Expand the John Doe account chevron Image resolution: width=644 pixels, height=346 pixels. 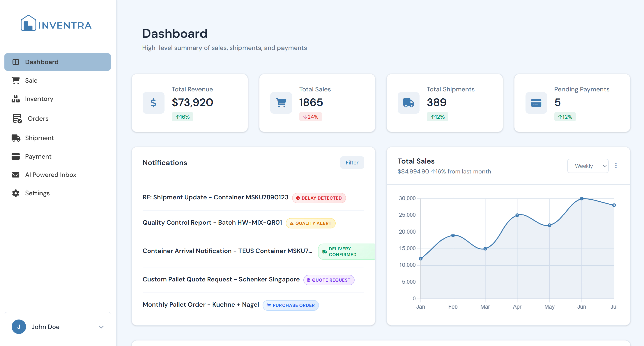[101, 327]
